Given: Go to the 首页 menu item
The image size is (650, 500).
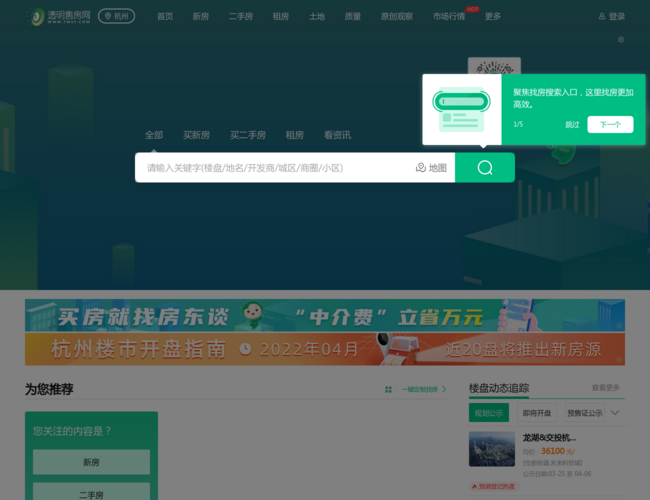Looking at the screenshot, I should pos(165,17).
